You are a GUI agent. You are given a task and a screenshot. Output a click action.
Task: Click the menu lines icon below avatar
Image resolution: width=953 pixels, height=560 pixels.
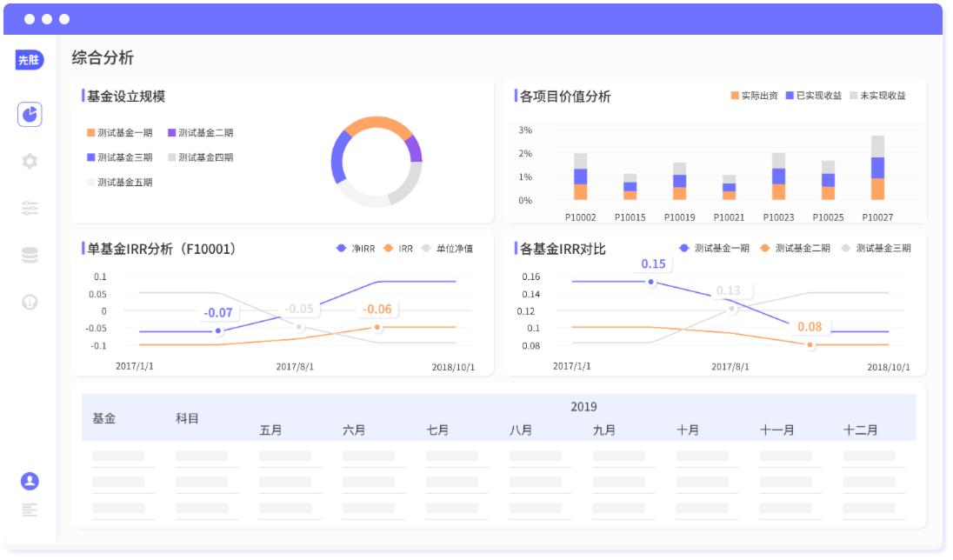pyautogui.click(x=30, y=510)
